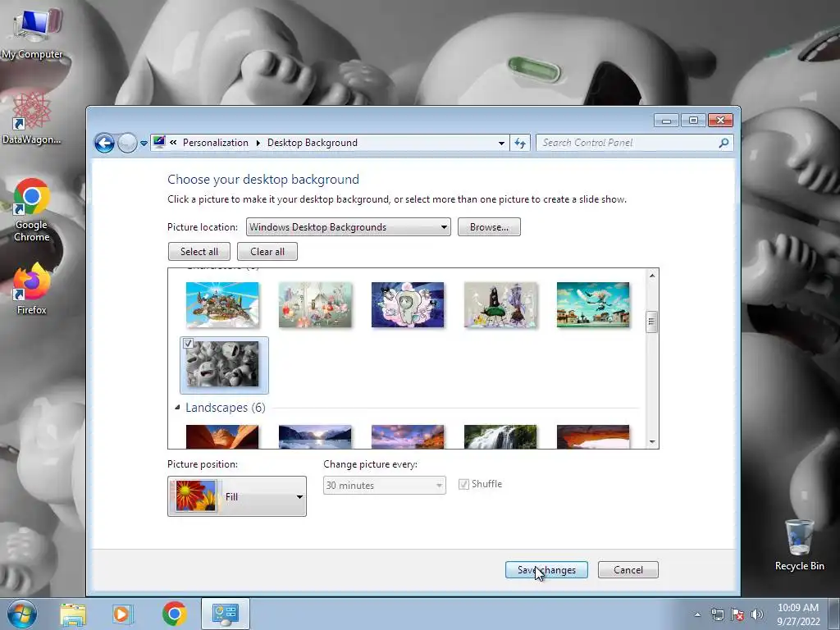This screenshot has height=630, width=840.
Task: Open Windows Explorer in the taskbar
Action: coord(73,614)
